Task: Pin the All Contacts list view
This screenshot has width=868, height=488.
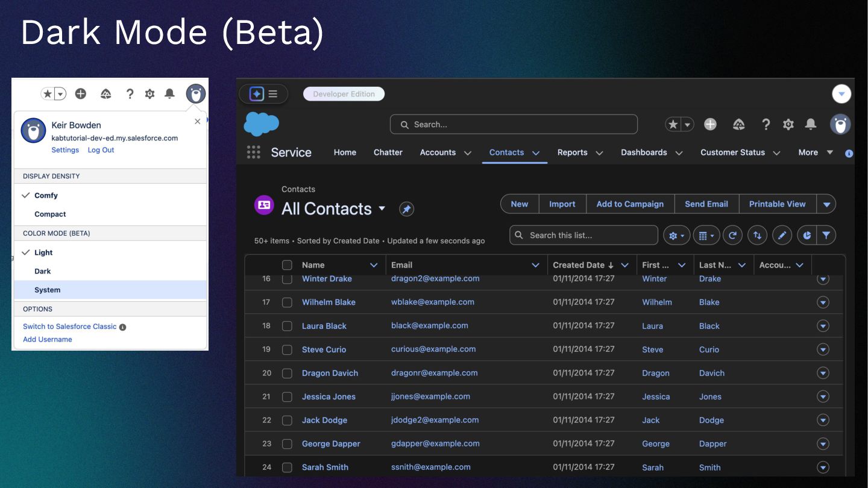Action: click(406, 209)
